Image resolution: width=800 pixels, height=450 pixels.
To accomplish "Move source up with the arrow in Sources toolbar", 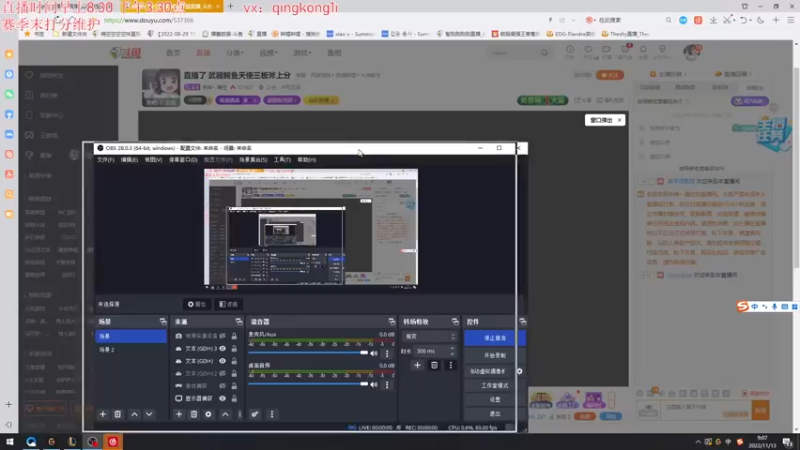I will 225,414.
